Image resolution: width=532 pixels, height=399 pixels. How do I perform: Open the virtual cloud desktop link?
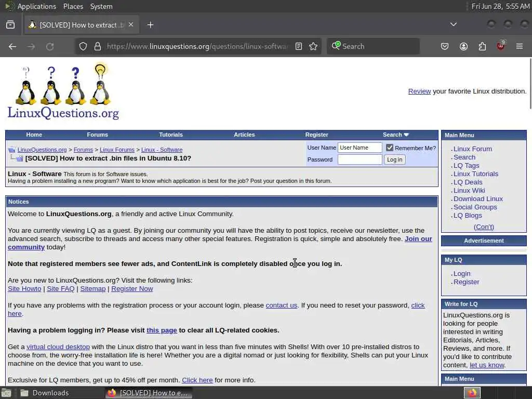58,347
